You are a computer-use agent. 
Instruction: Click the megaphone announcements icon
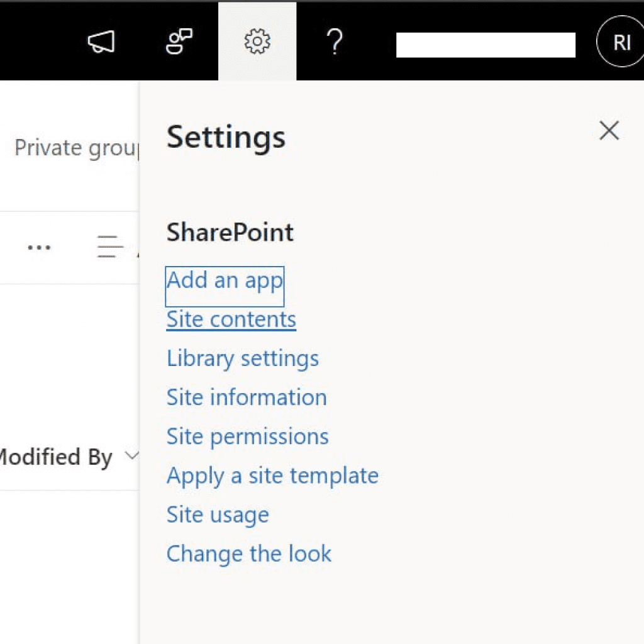coord(101,42)
